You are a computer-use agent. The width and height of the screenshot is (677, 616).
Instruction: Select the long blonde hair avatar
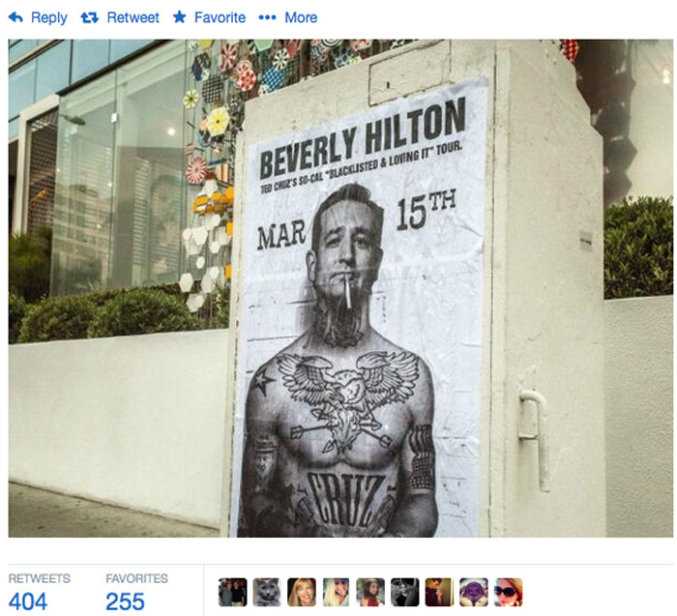[336, 592]
